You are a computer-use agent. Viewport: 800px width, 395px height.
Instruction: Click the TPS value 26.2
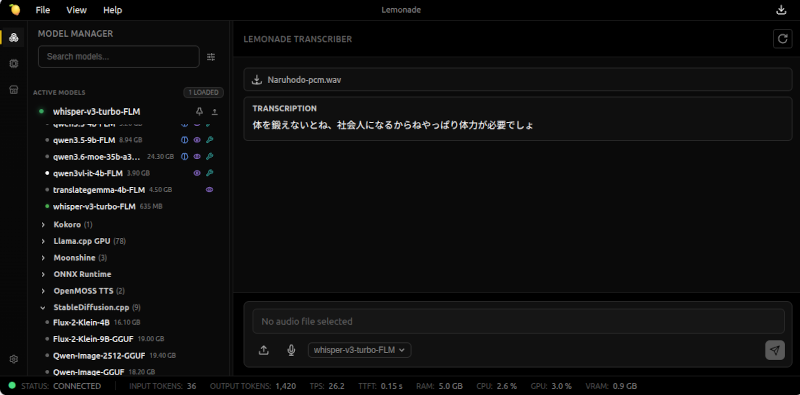pyautogui.click(x=337, y=386)
